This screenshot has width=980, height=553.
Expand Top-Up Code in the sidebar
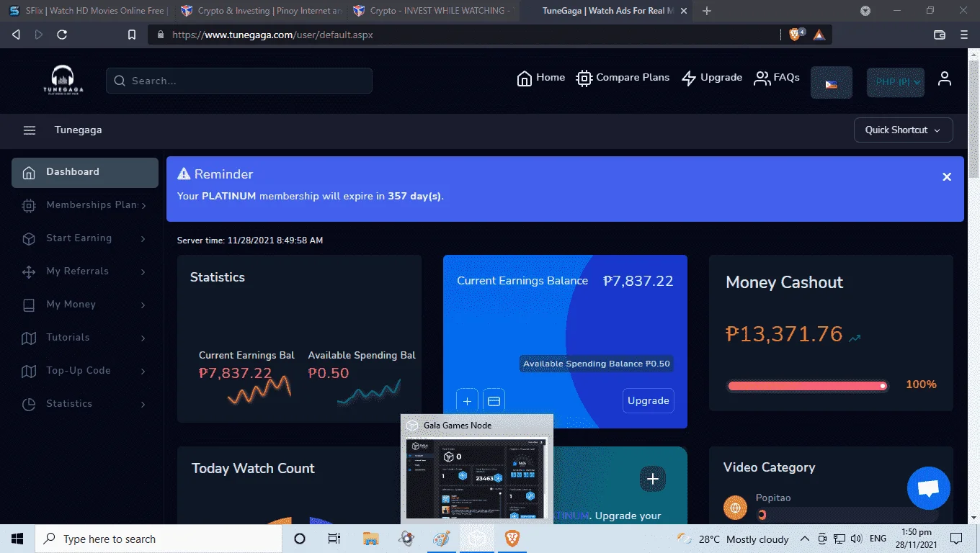[x=85, y=371]
